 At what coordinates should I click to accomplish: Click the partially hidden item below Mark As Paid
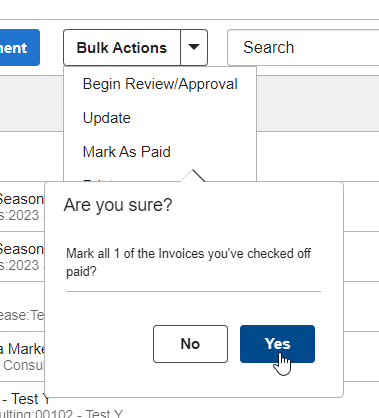point(98,180)
